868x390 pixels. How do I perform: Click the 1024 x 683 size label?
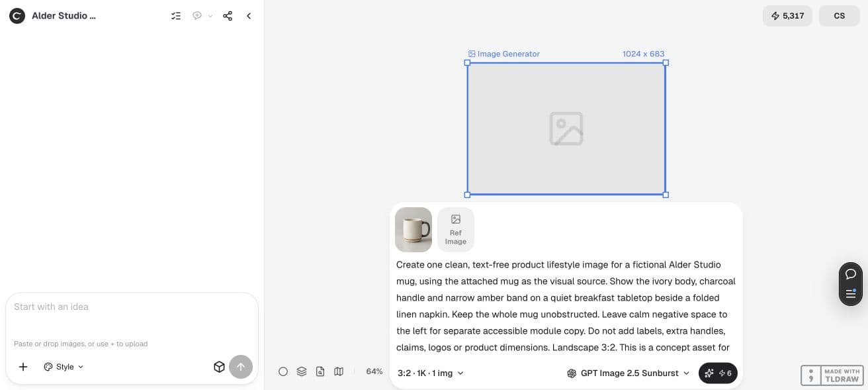click(x=643, y=54)
